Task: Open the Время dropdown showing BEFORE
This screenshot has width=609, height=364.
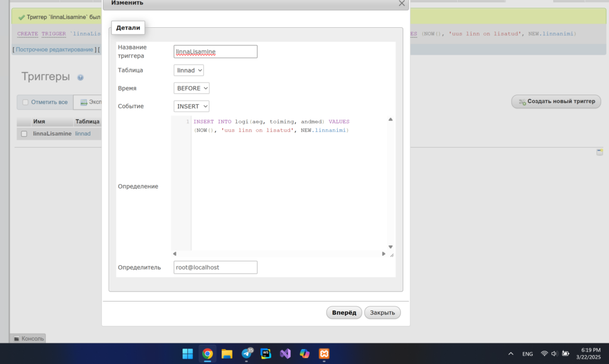Action: coord(192,88)
